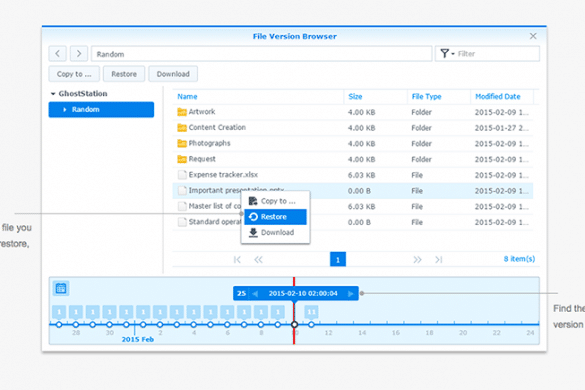Viewport: 585px width, 390px height.
Task: Choose Restore in context menu
Action: coord(275,217)
